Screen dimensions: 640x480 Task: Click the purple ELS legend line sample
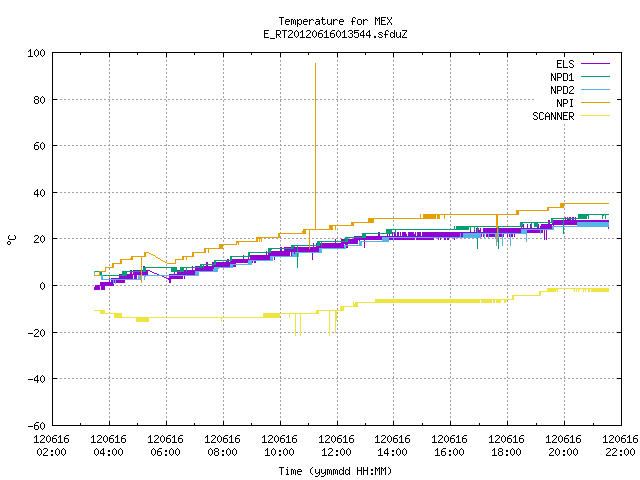tap(595, 64)
